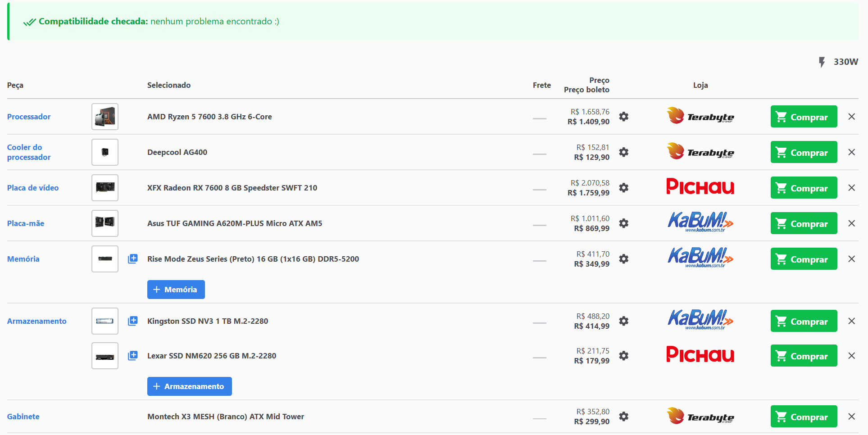
Task: Buy the Asus TUF motherboard via Comprar
Action: pos(804,223)
